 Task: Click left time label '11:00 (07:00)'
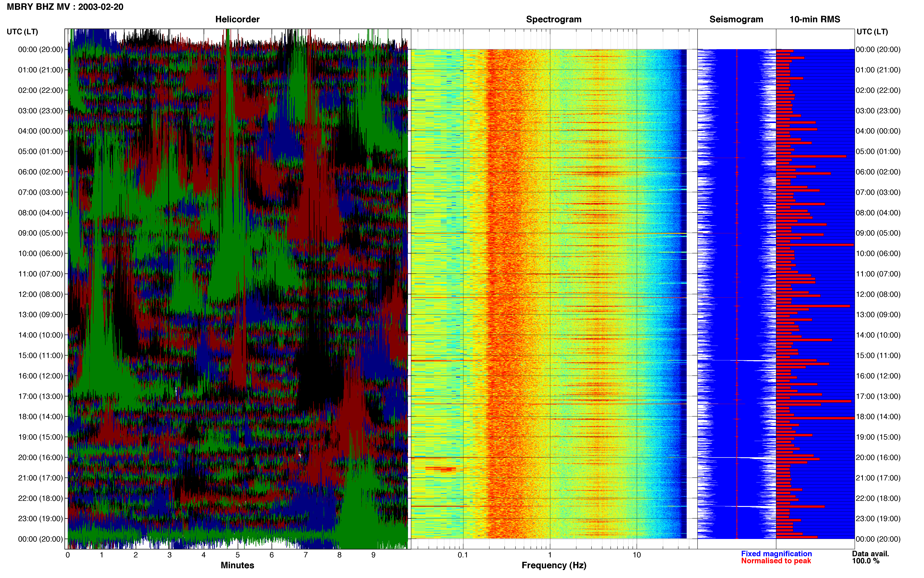point(41,274)
